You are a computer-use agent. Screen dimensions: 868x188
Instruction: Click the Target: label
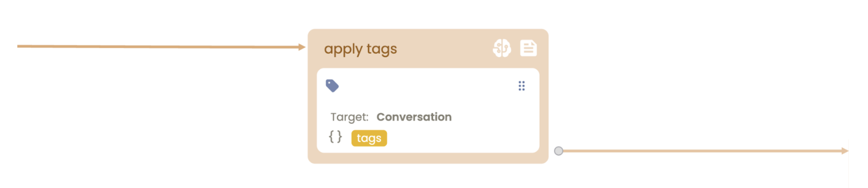coord(349,117)
